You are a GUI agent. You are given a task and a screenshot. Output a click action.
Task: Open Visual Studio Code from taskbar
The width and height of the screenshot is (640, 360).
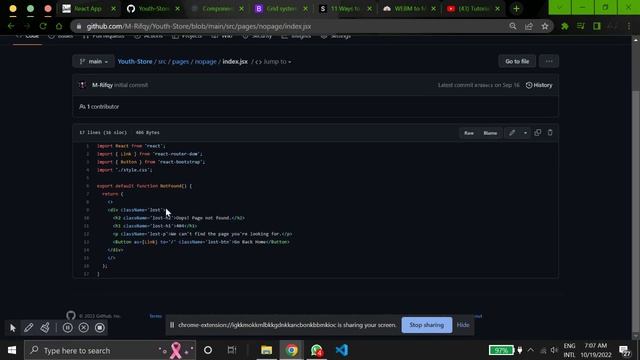tap(342, 350)
